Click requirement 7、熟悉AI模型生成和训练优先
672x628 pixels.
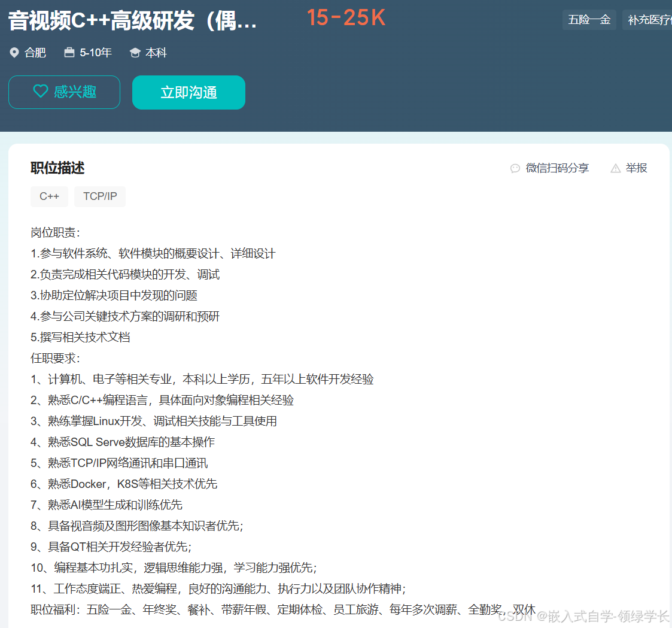point(107,505)
